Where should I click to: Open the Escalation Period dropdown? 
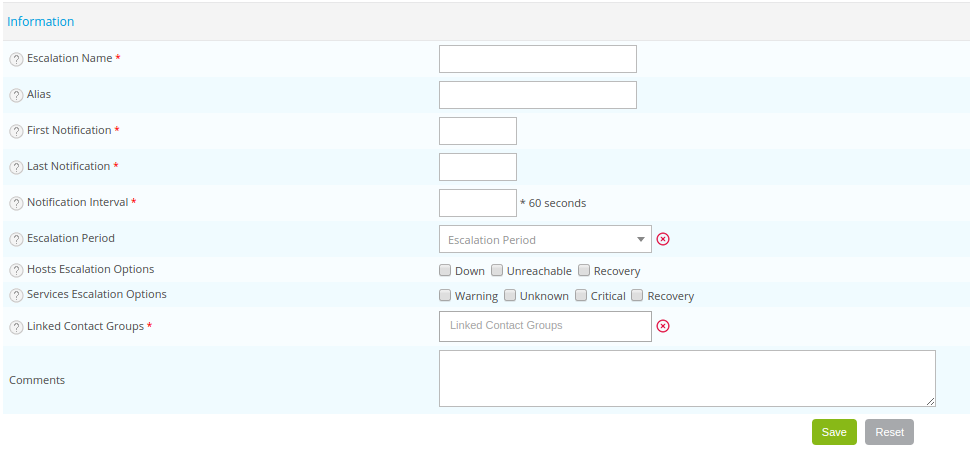pyautogui.click(x=545, y=239)
